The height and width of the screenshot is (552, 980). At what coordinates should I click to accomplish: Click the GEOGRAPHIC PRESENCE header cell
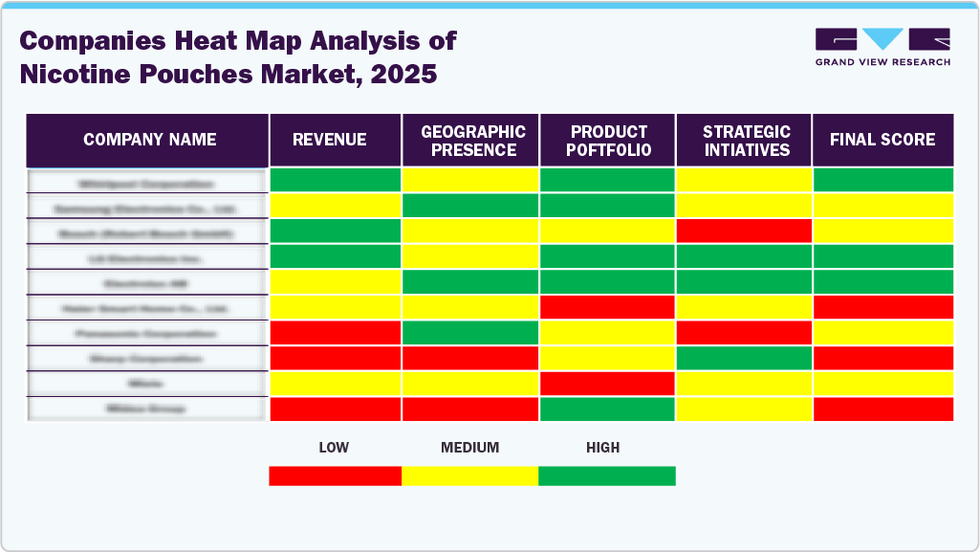pos(471,140)
